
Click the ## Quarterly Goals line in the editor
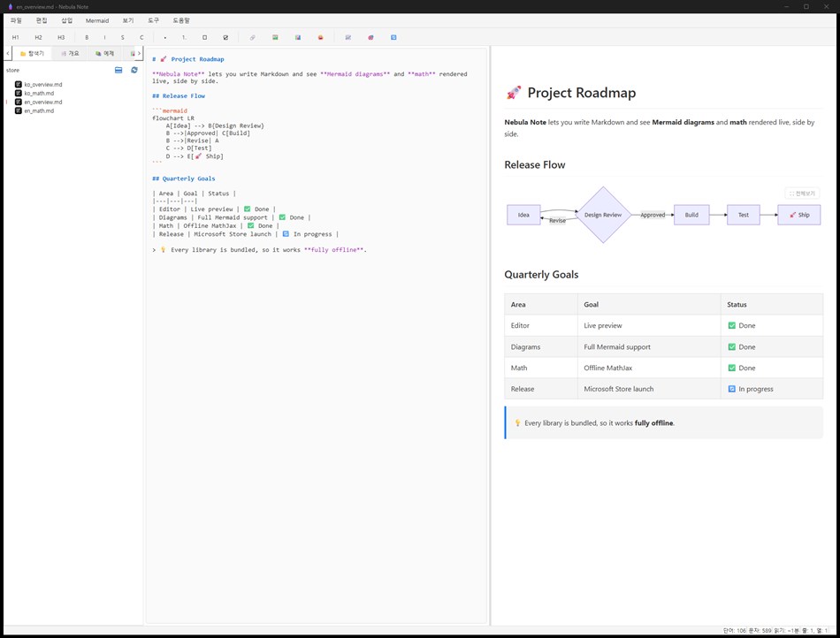click(x=184, y=178)
